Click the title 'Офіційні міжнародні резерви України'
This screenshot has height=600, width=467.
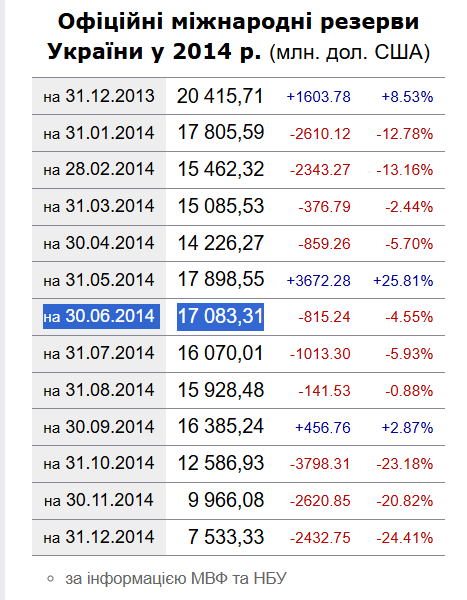pyautogui.click(x=238, y=36)
